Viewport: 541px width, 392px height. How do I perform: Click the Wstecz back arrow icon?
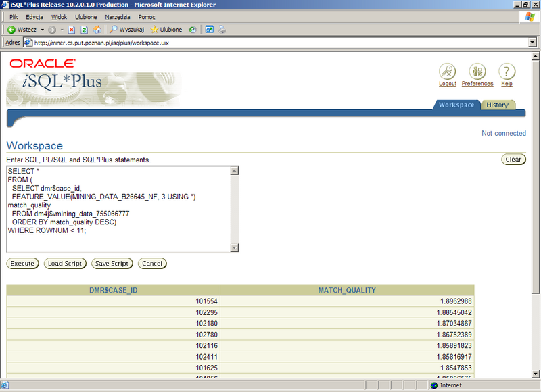11,30
